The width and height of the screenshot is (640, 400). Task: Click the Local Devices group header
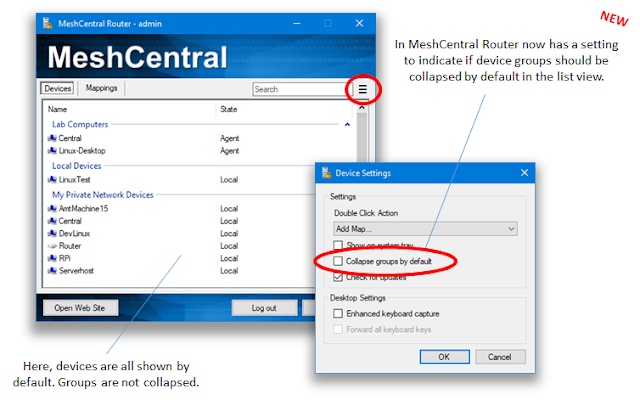(76, 166)
